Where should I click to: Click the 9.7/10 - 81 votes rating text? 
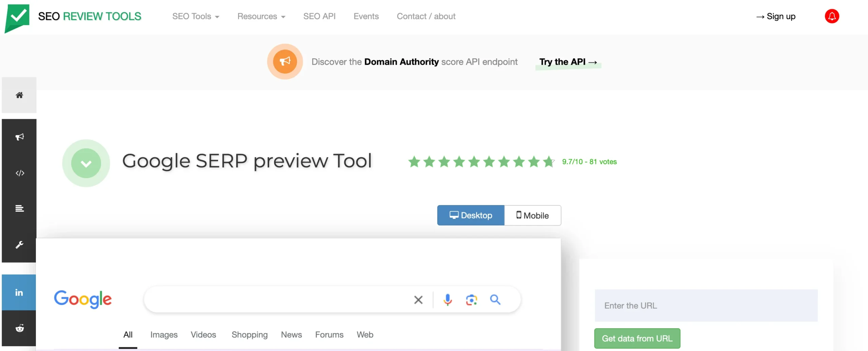pos(589,162)
